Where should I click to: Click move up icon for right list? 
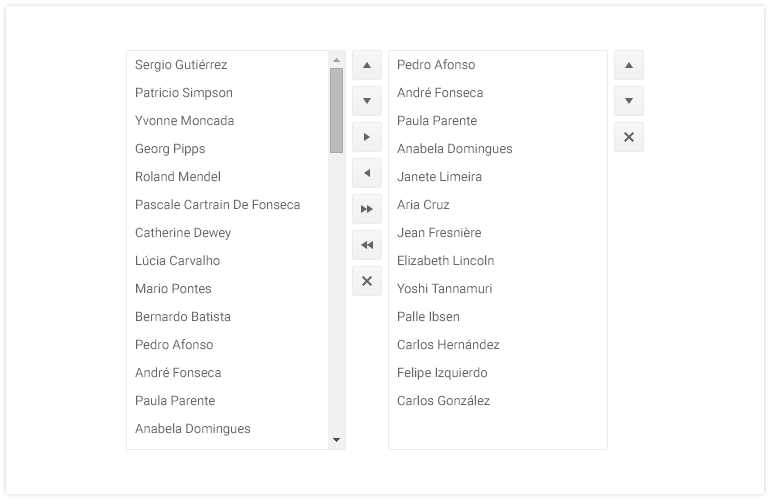coord(629,65)
